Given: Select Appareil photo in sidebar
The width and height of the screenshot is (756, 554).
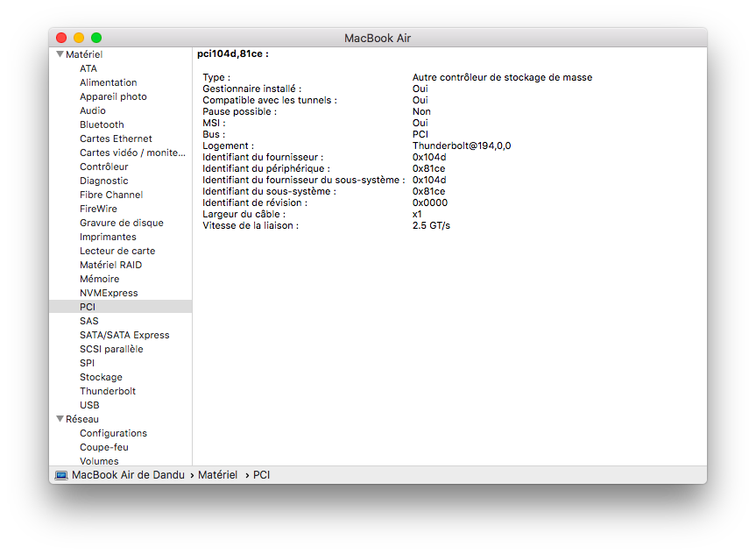Looking at the screenshot, I should 113,96.
